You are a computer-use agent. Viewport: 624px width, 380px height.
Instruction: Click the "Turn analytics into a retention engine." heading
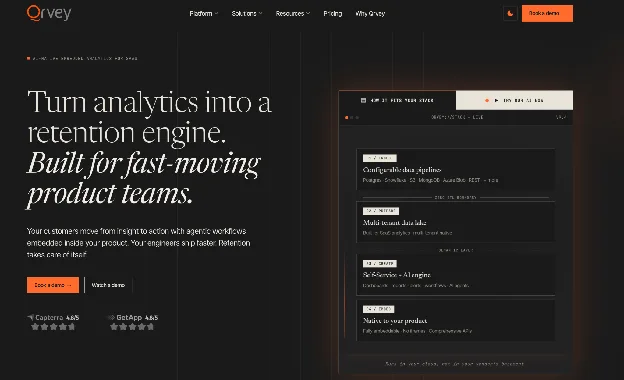(149, 117)
